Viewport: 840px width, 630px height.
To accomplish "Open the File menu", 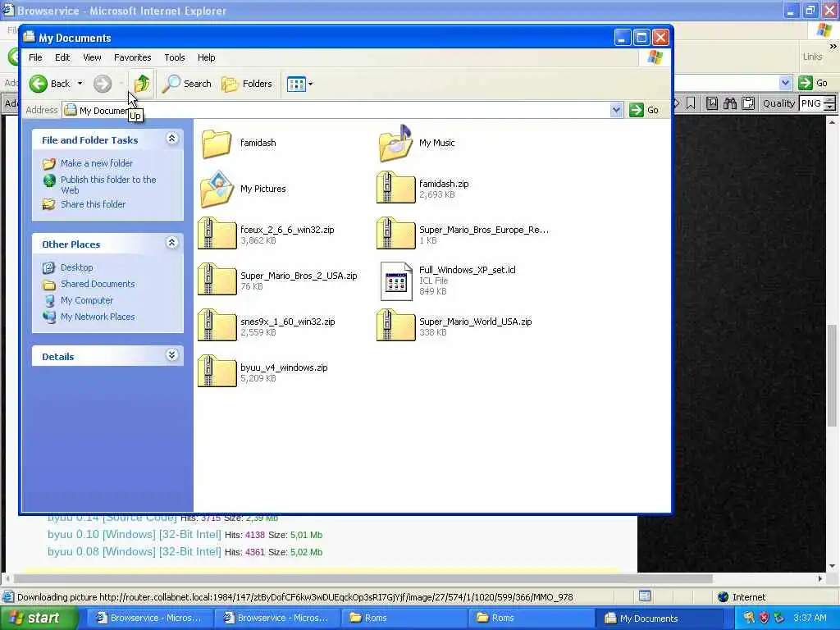I will (35, 57).
